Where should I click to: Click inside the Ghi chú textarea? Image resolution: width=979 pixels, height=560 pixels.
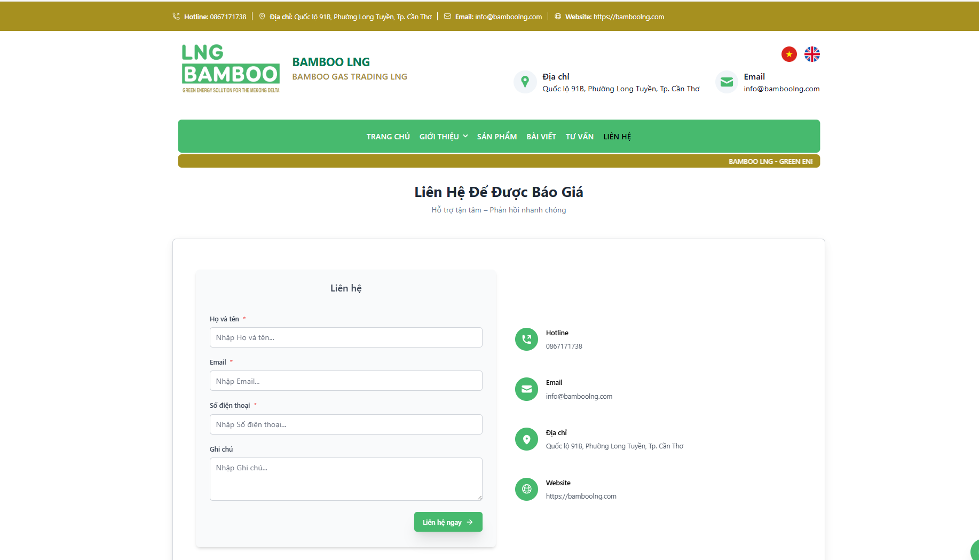[x=346, y=479]
